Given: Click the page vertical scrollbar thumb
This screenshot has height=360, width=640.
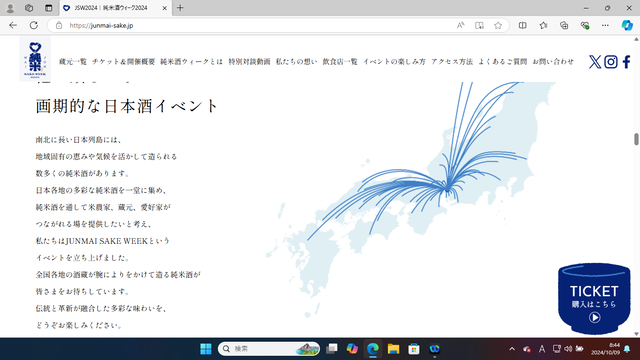Looking at the screenshot, I should click(636, 139).
